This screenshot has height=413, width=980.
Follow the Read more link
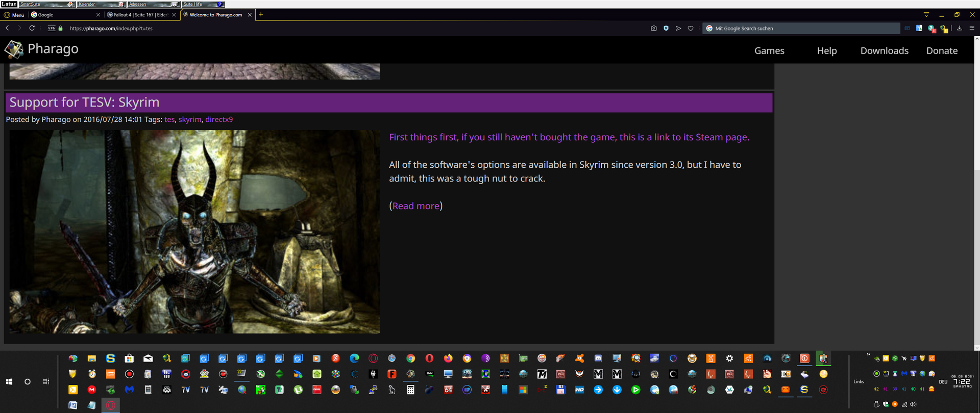pyautogui.click(x=415, y=206)
